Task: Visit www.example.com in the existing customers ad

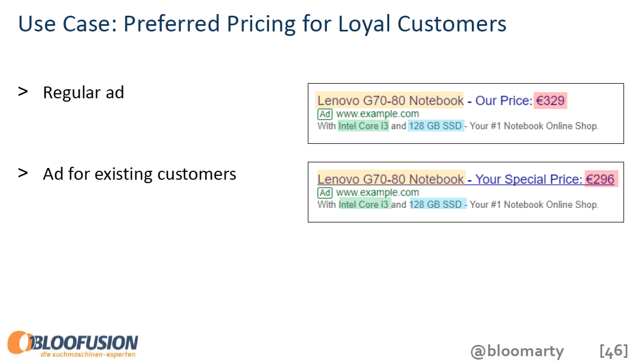Action: pos(377,192)
